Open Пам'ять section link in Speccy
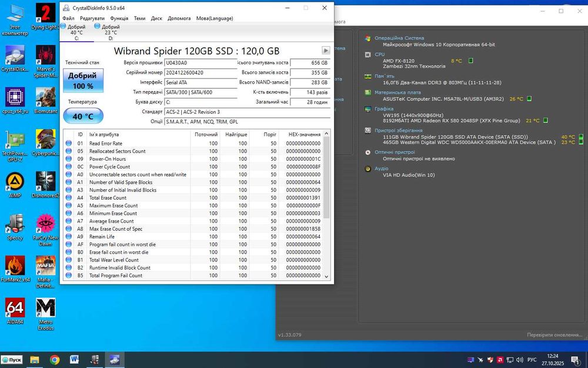Viewport: 588px width, 368px height. (384, 76)
